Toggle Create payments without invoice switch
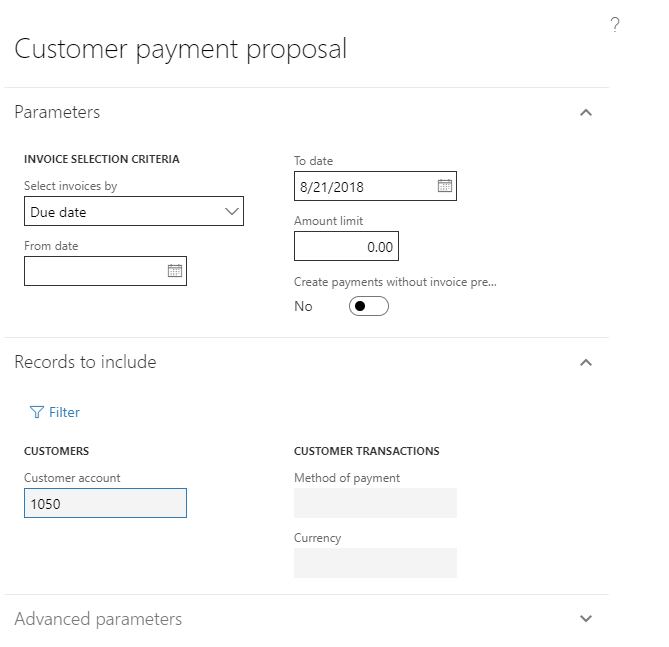669x647 pixels. coord(368,306)
